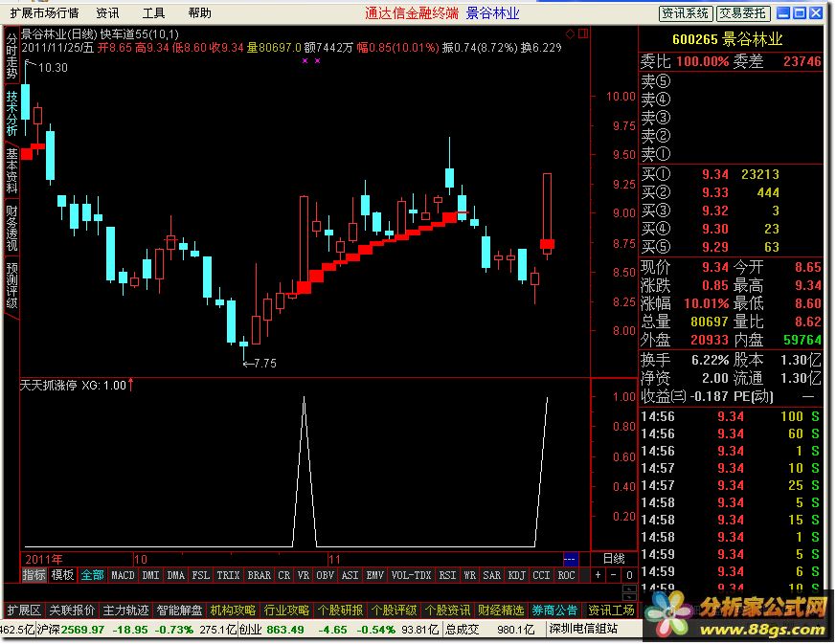The height and width of the screenshot is (644, 836).
Task: Click the '+' indicator button
Action: click(x=599, y=575)
